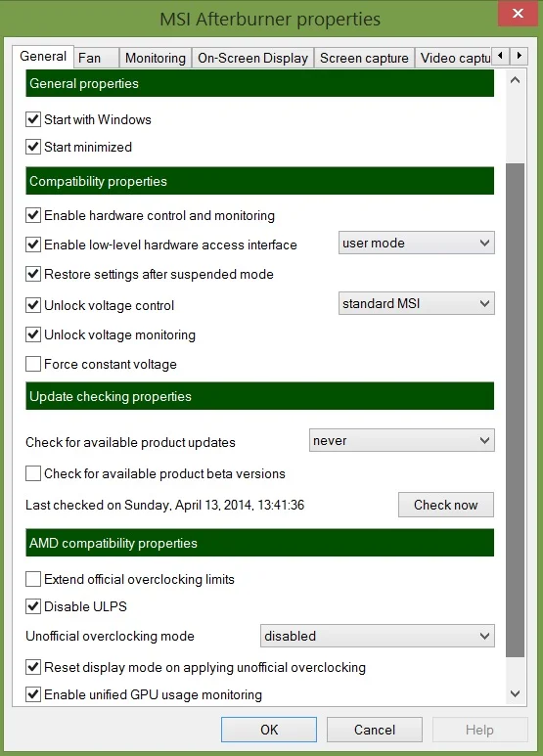Screen dimensions: 543x756
Task: Expand the update check frequency dropdown showing never
Action: (x=402, y=440)
